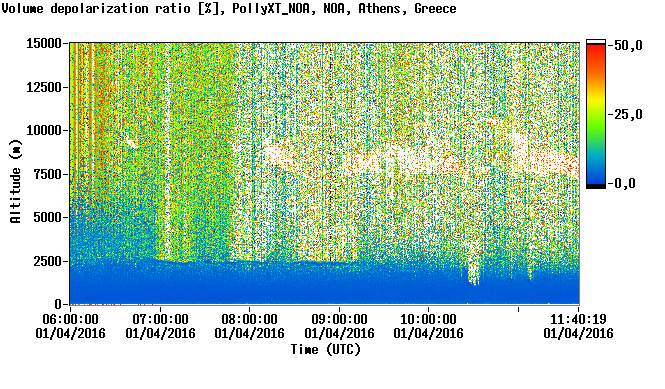Screen dimensions: 665x389
Task: Click the 15000 altitude axis label
Action: coord(44,43)
